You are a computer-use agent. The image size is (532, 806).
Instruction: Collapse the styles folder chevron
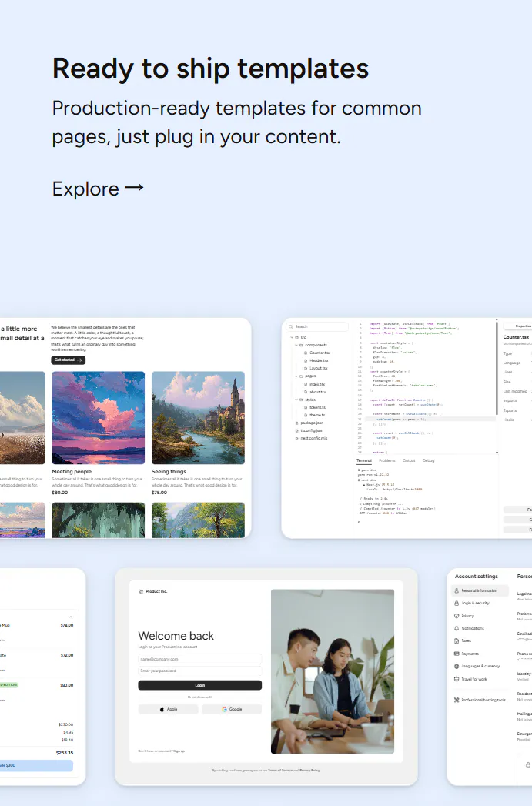[296, 400]
